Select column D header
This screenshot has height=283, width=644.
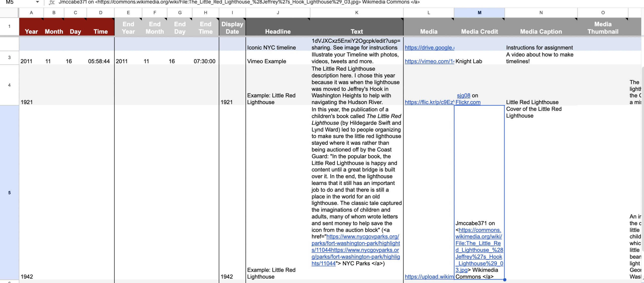101,13
